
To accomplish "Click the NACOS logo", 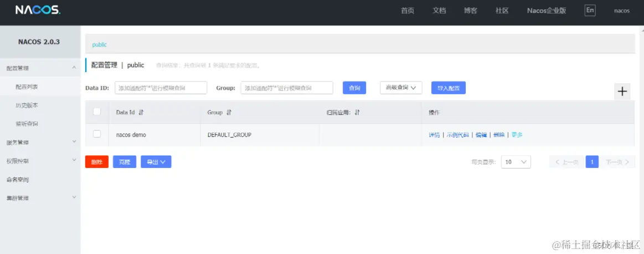I will [x=38, y=11].
